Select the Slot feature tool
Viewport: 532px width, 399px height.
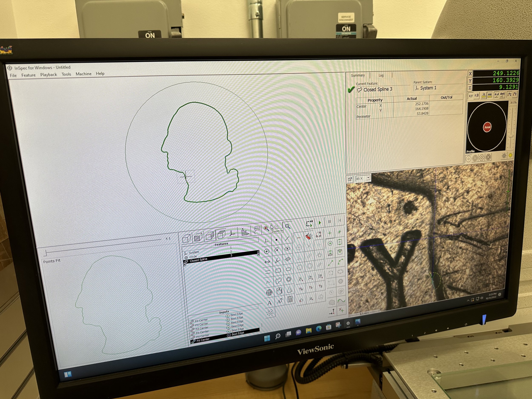288,269
